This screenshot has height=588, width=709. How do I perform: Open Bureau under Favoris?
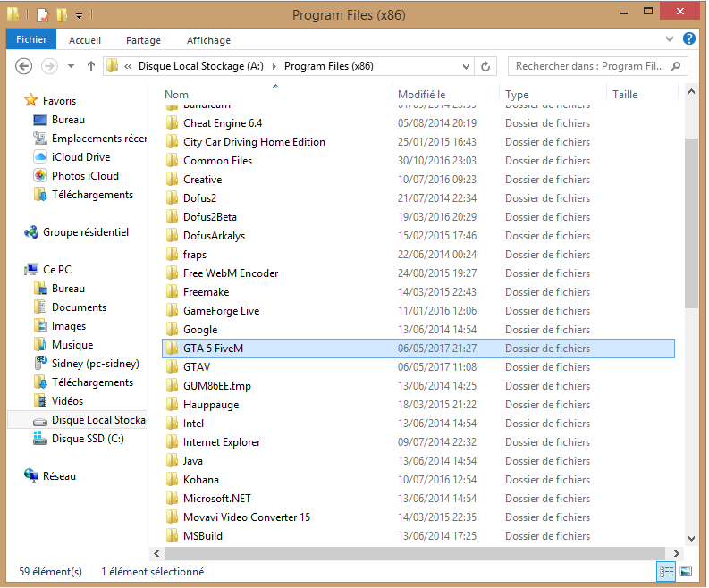(68, 120)
